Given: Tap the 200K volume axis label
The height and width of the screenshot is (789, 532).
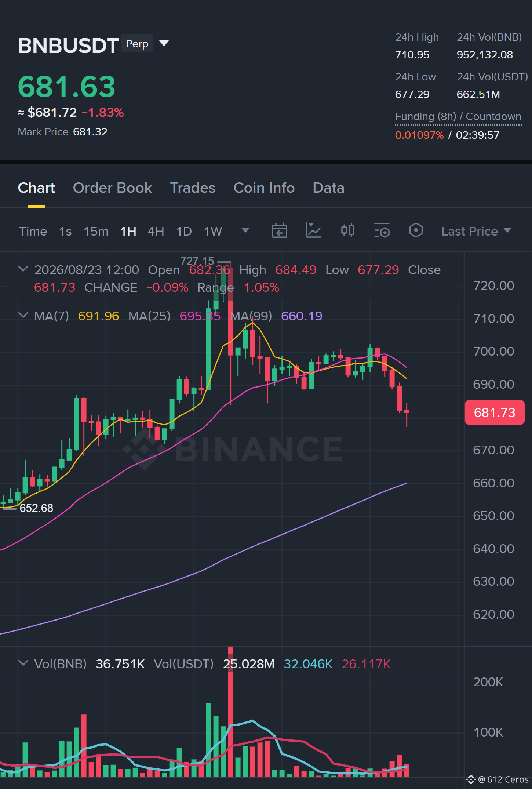Looking at the screenshot, I should coord(488,682).
